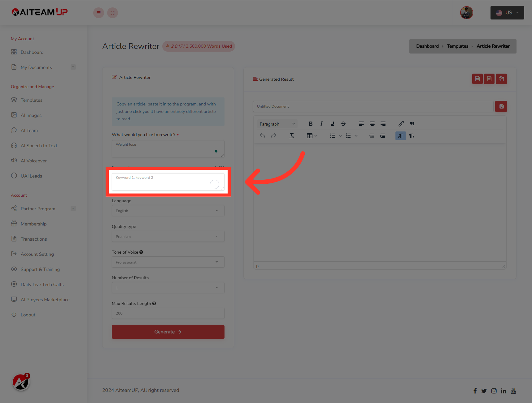Click the Generate button

pos(168,332)
